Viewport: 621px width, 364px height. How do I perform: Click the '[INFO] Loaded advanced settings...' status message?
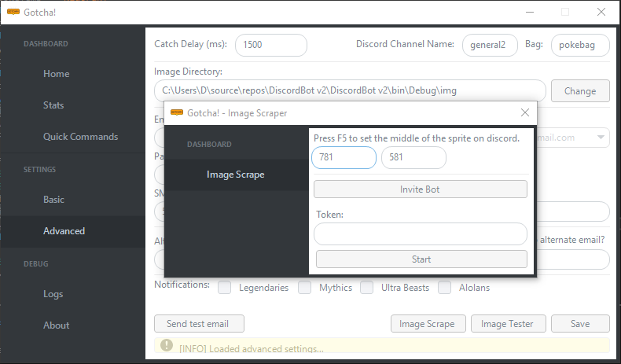(x=252, y=349)
